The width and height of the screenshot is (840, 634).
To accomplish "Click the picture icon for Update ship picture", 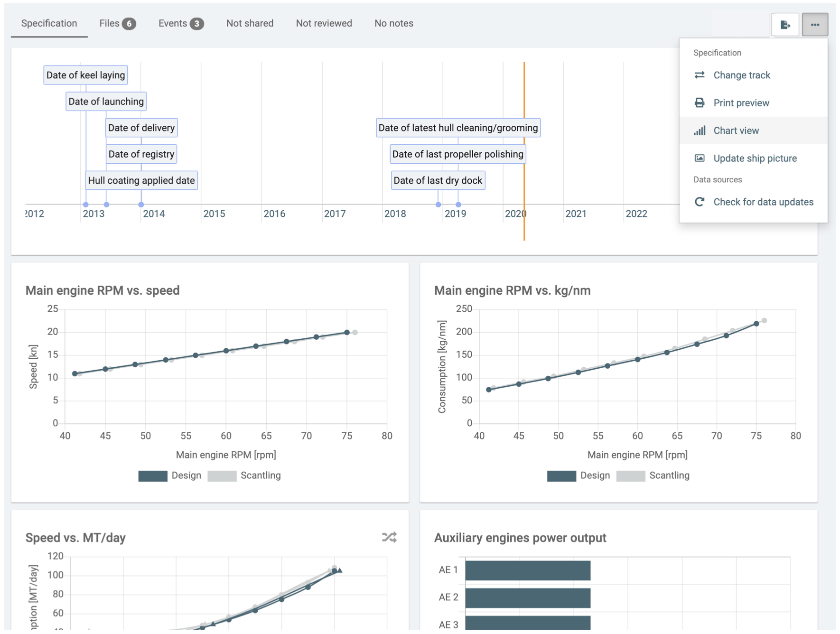I will pos(700,158).
